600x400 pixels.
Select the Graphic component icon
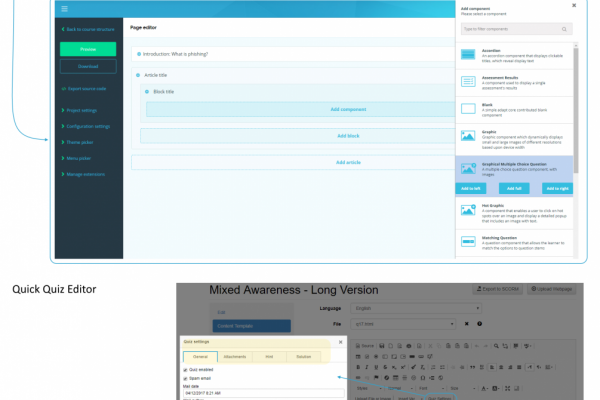[468, 138]
